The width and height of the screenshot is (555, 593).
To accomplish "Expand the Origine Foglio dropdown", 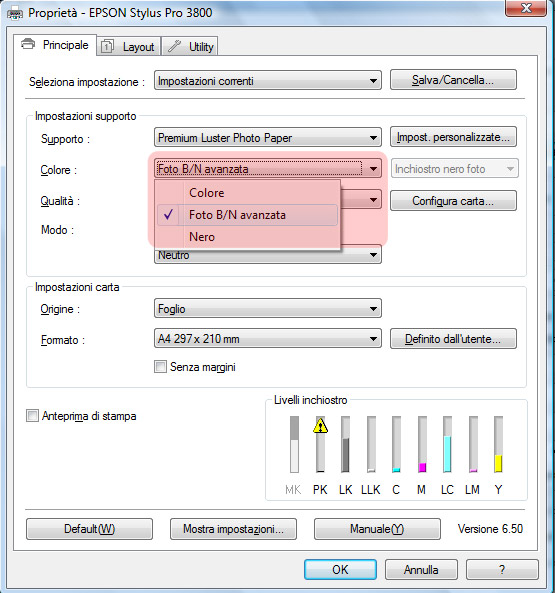I will pyautogui.click(x=268, y=309).
